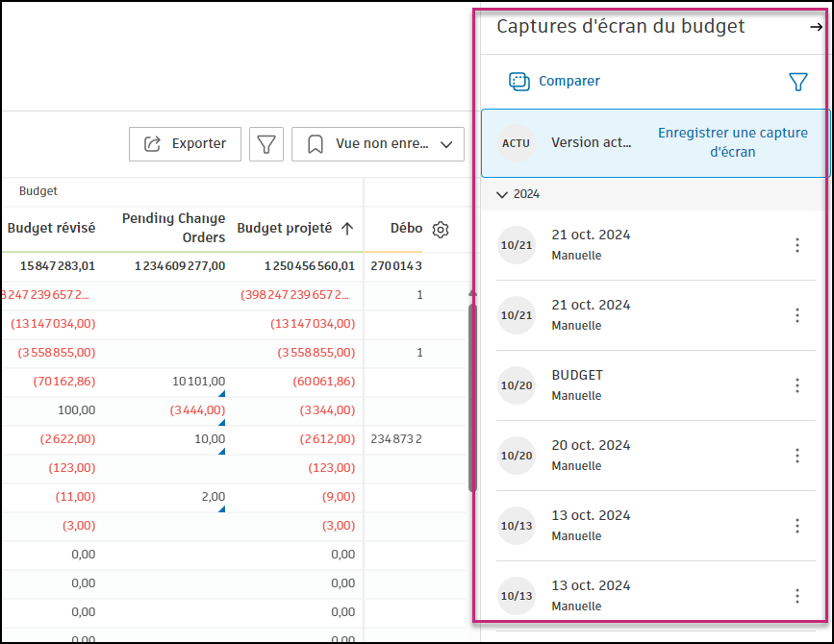
Task: Open the kebab menu for the 13 oct. capture
Action: (797, 526)
